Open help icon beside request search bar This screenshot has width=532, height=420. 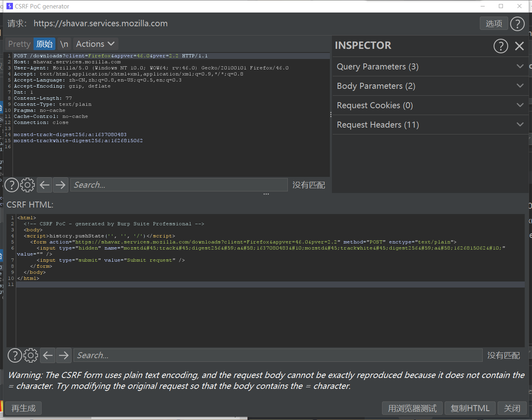click(x=12, y=185)
